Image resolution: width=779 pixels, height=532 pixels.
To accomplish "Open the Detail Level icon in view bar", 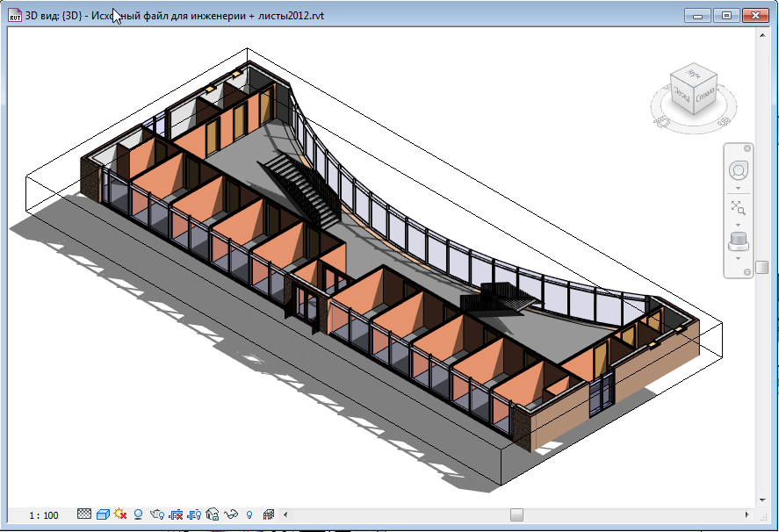I will click(84, 514).
